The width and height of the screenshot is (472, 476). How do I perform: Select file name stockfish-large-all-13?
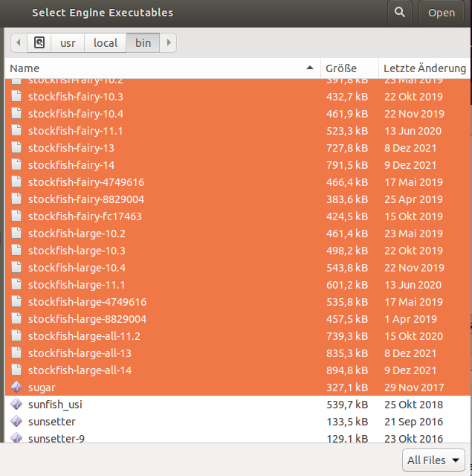coord(80,353)
